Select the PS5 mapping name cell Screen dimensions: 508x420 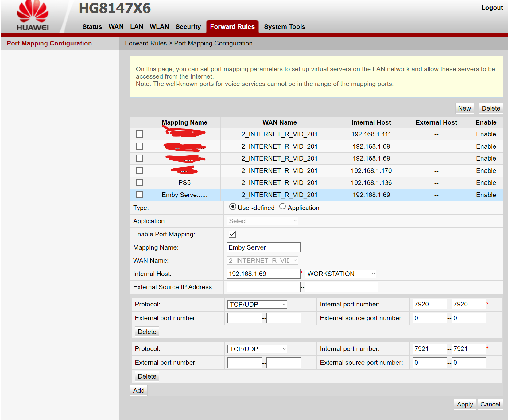[x=184, y=183]
